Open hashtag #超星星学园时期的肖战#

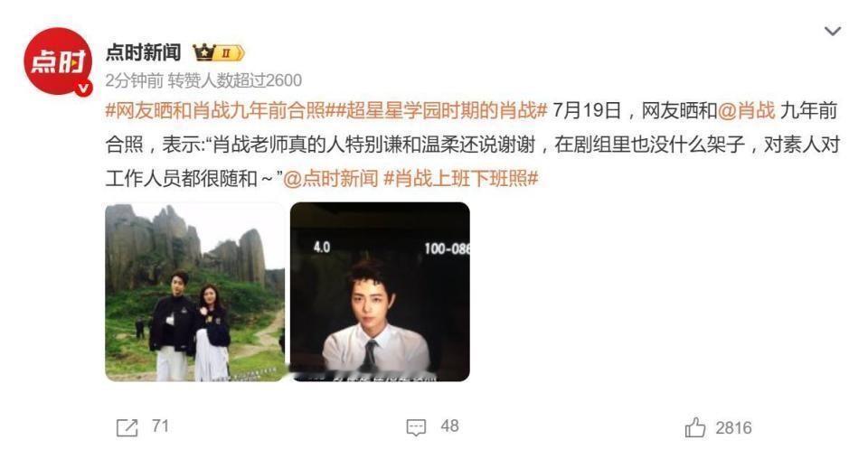[x=437, y=110]
